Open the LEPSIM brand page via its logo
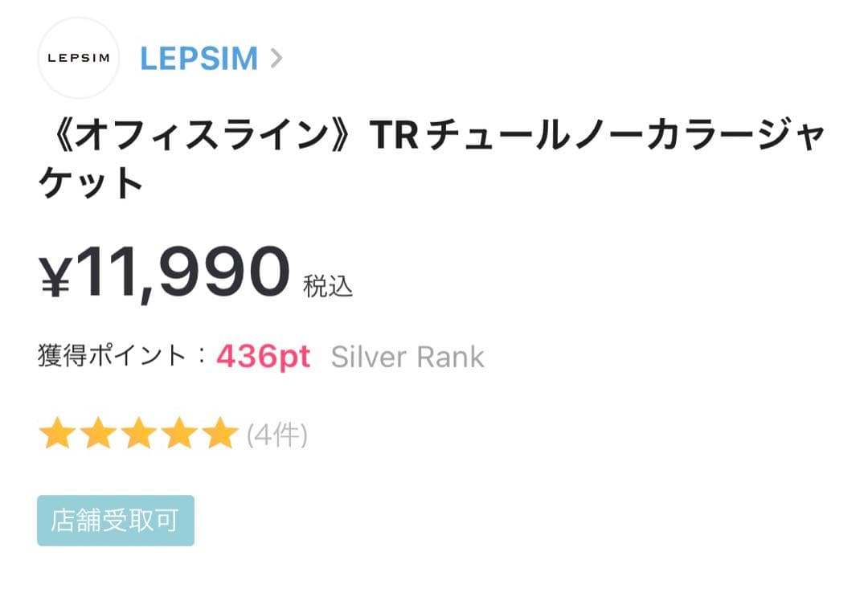Screen dimensions: 868x597 78,58
